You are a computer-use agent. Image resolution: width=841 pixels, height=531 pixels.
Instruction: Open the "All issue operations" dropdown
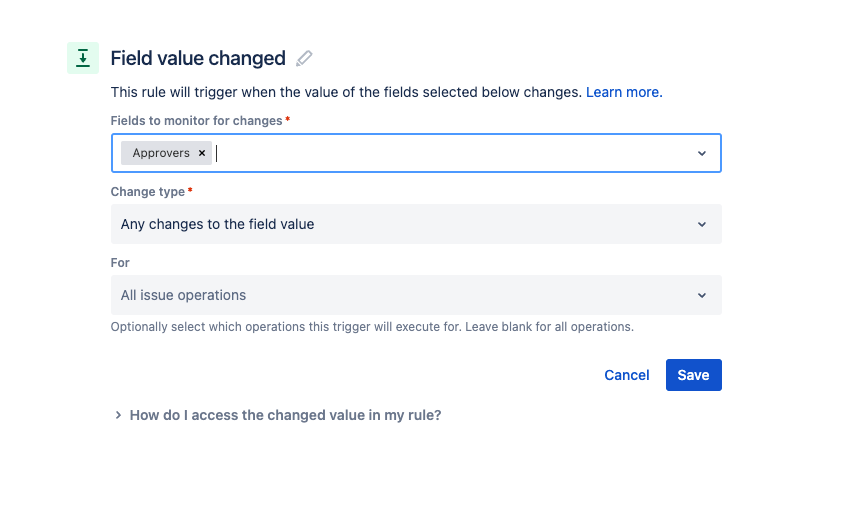click(400, 295)
